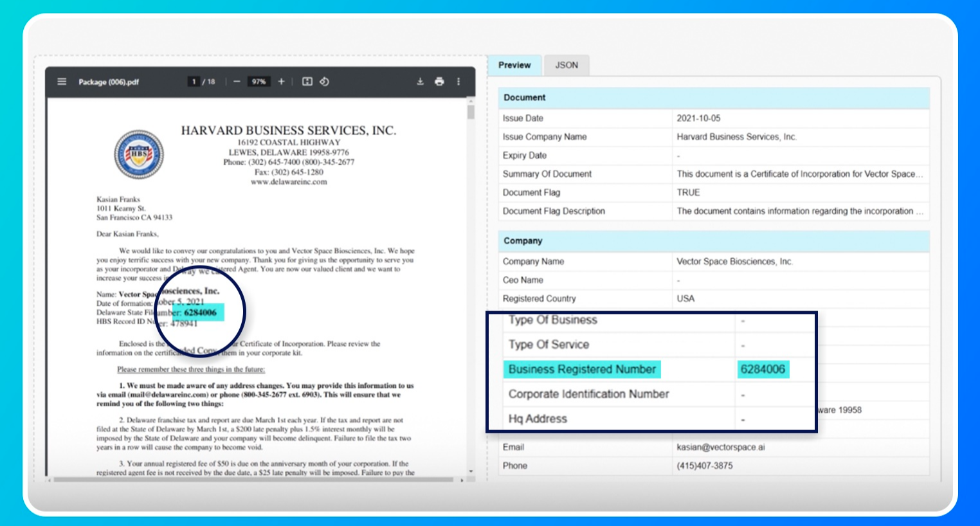Select the email kasian@vectorspace.ai
The width and height of the screenshot is (980, 526).
721,447
